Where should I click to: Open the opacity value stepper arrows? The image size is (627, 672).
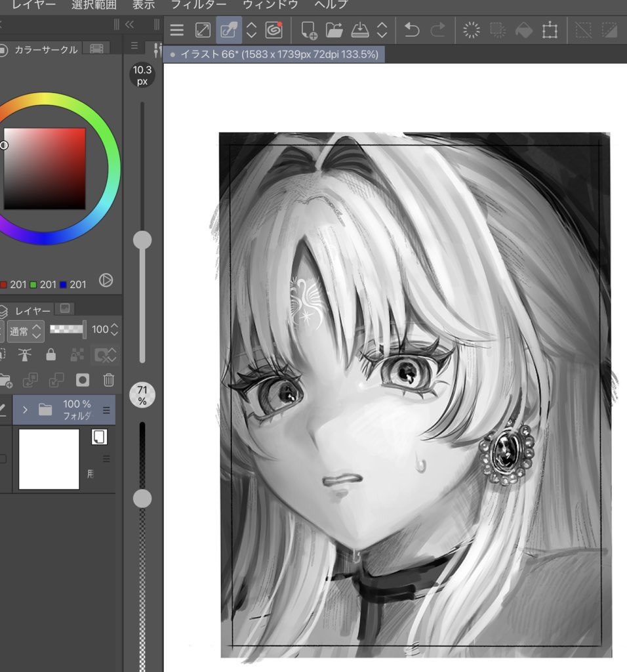tap(113, 330)
